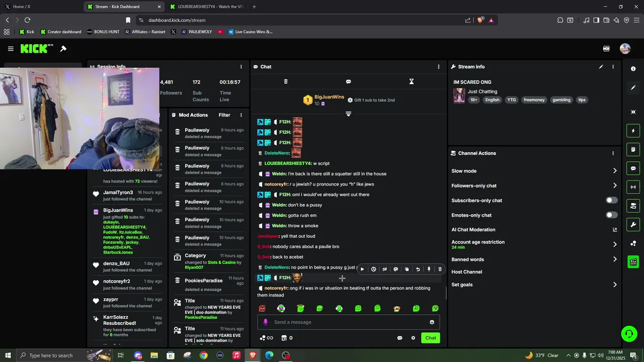
Task: Open the Channel Actions three-dot menu
Action: point(613,153)
